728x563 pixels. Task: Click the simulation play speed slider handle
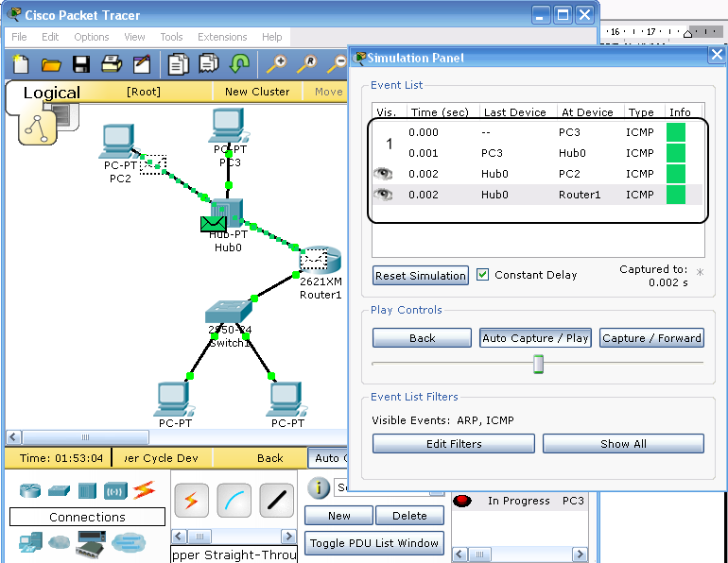point(538,364)
